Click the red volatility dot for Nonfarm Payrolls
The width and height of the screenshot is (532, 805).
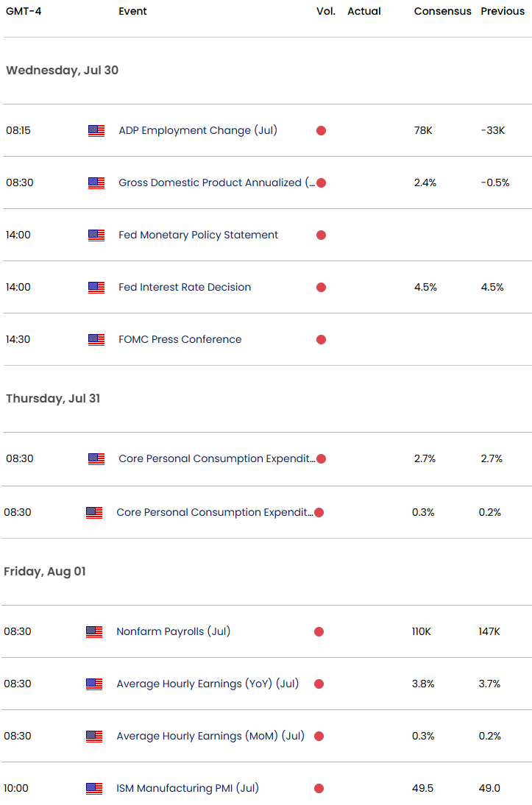[x=319, y=632]
